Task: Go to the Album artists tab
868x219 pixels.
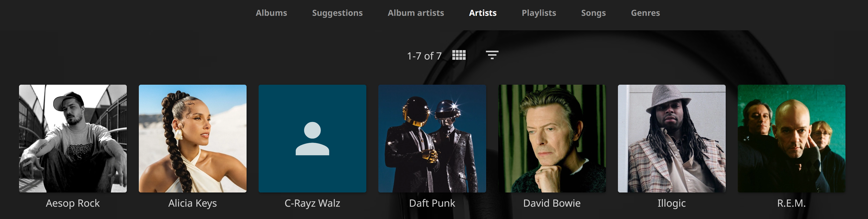Action: [415, 13]
